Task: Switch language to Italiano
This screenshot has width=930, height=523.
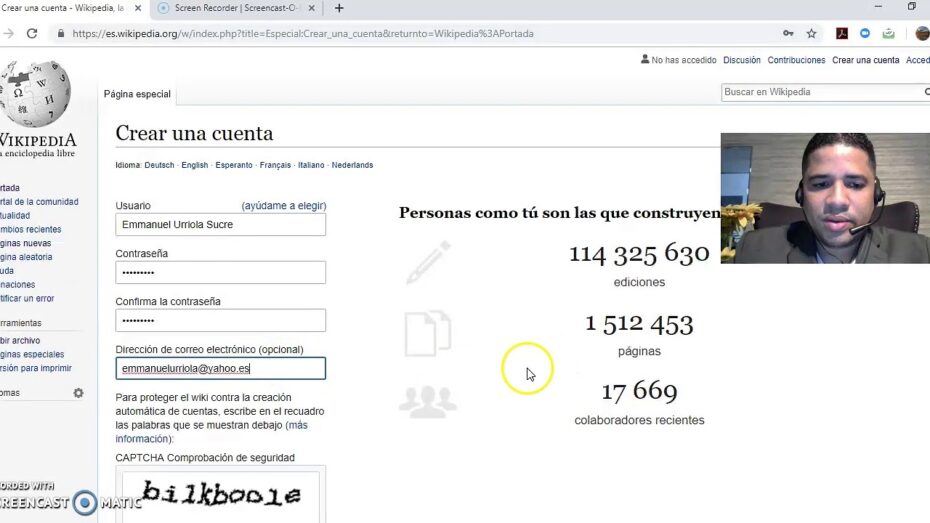Action: click(x=311, y=165)
